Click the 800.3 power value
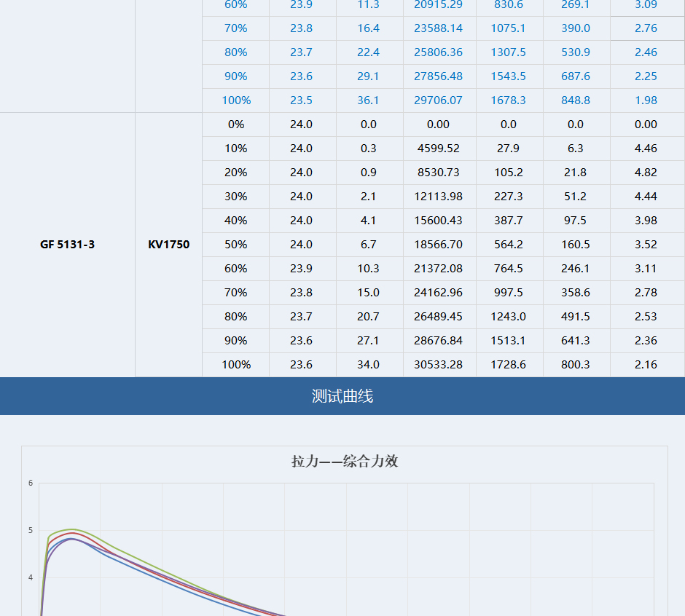 [x=576, y=365]
